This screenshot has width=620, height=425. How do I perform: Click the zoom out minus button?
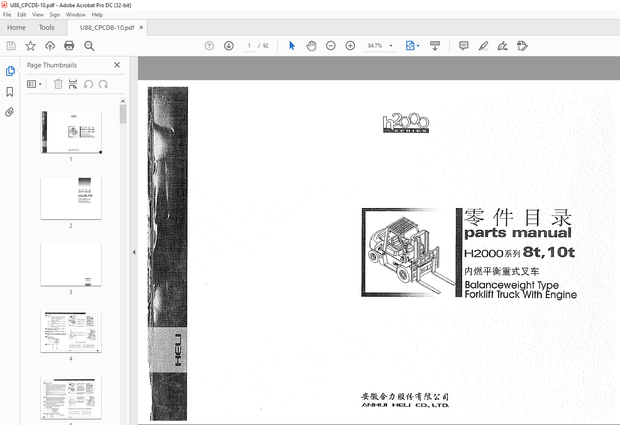[330, 46]
